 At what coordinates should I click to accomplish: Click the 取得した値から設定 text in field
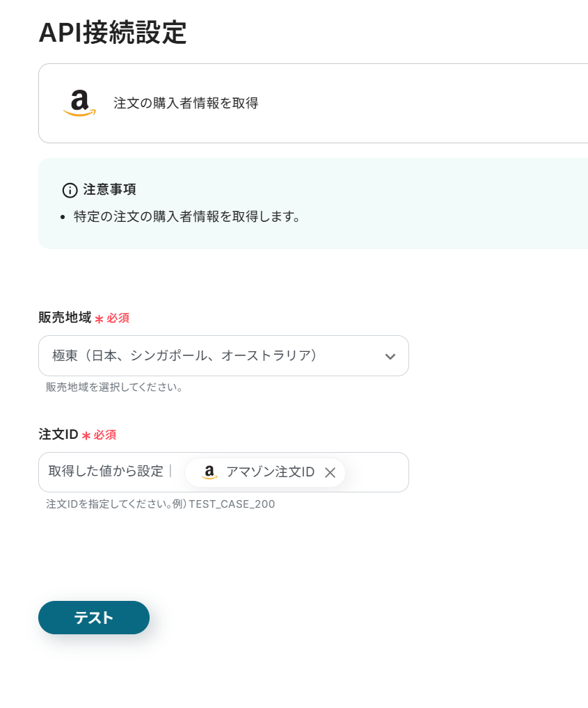[106, 471]
